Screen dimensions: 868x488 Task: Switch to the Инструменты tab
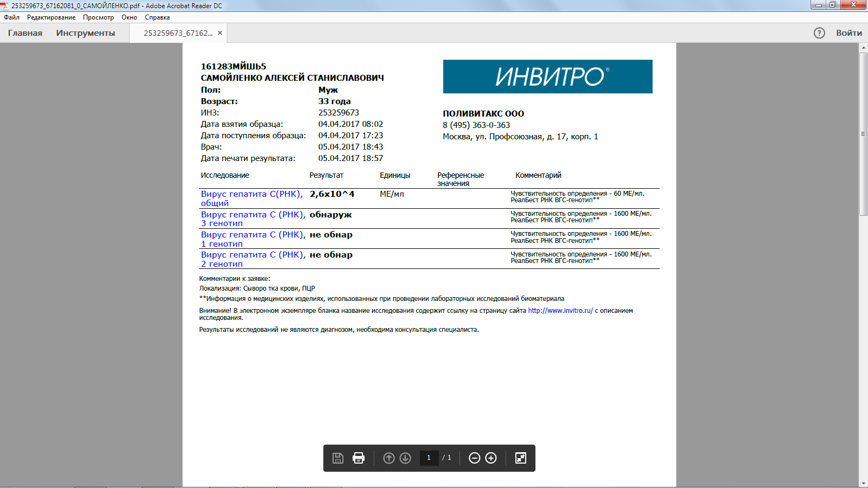85,33
